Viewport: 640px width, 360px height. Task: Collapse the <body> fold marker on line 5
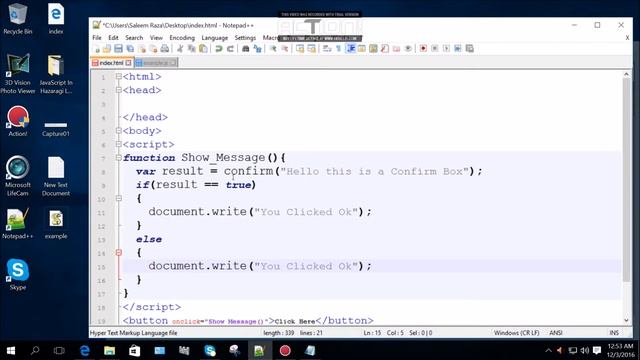[118, 131]
